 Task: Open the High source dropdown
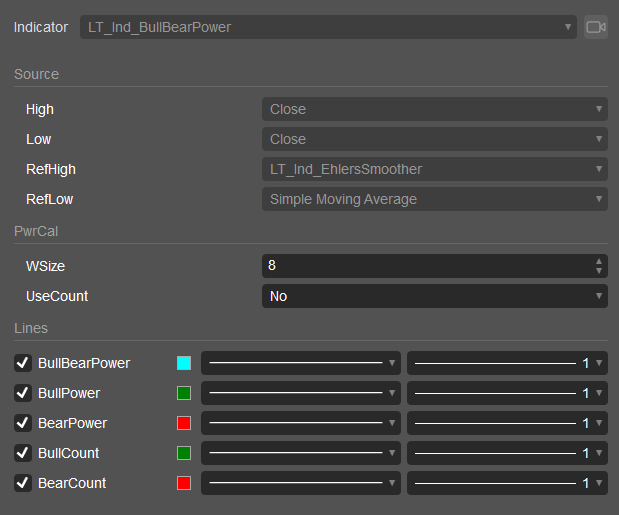click(435, 109)
